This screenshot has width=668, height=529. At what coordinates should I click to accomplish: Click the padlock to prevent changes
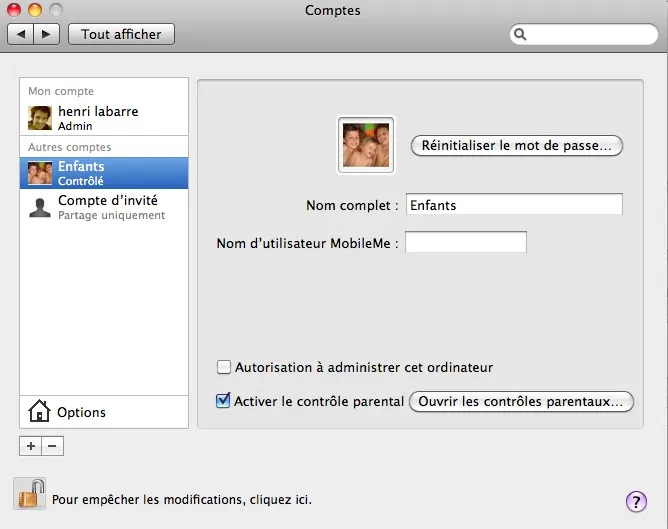coord(29,494)
